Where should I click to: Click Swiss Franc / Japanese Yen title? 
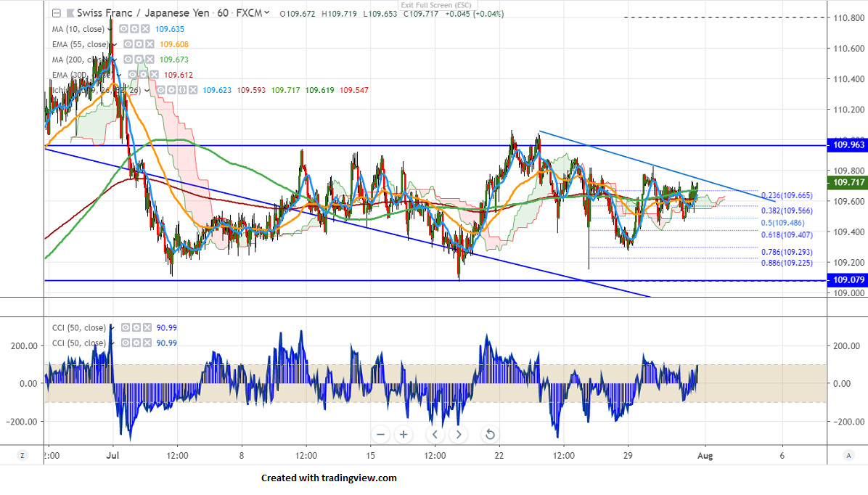143,13
